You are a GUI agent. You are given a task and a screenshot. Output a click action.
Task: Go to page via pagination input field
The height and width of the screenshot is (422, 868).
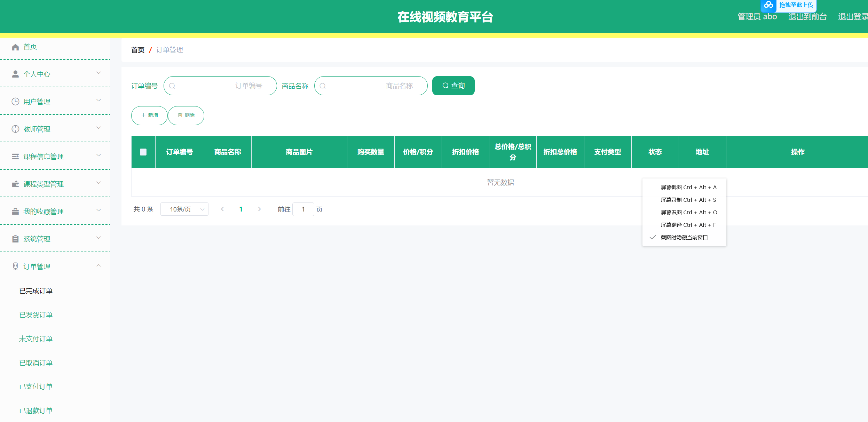303,209
